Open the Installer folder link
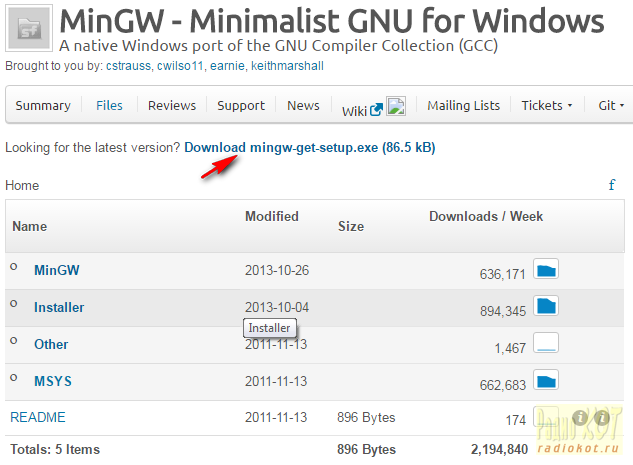This screenshot has height=465, width=633. pyautogui.click(x=59, y=307)
